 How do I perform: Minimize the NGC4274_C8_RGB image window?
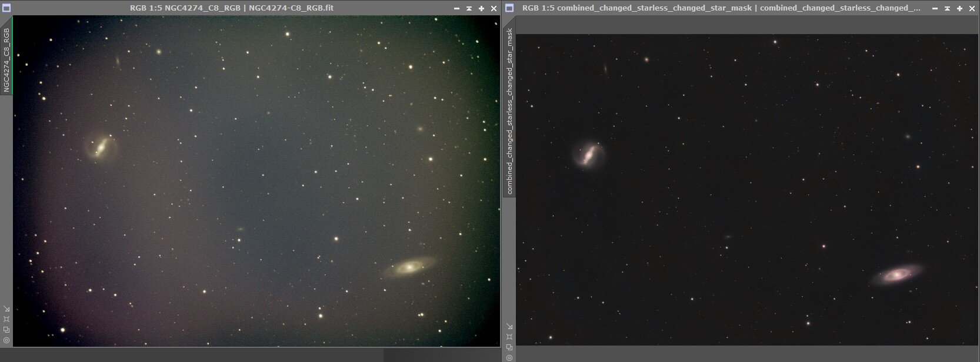tap(457, 9)
